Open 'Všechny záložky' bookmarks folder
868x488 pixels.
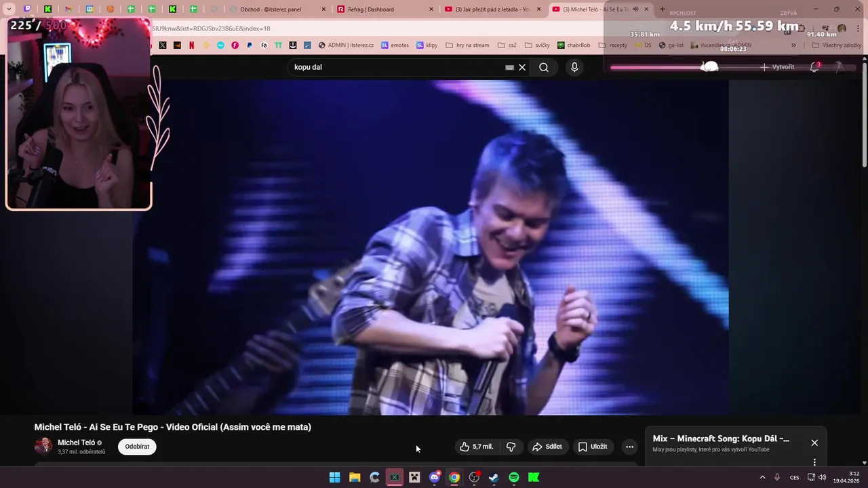click(x=837, y=45)
